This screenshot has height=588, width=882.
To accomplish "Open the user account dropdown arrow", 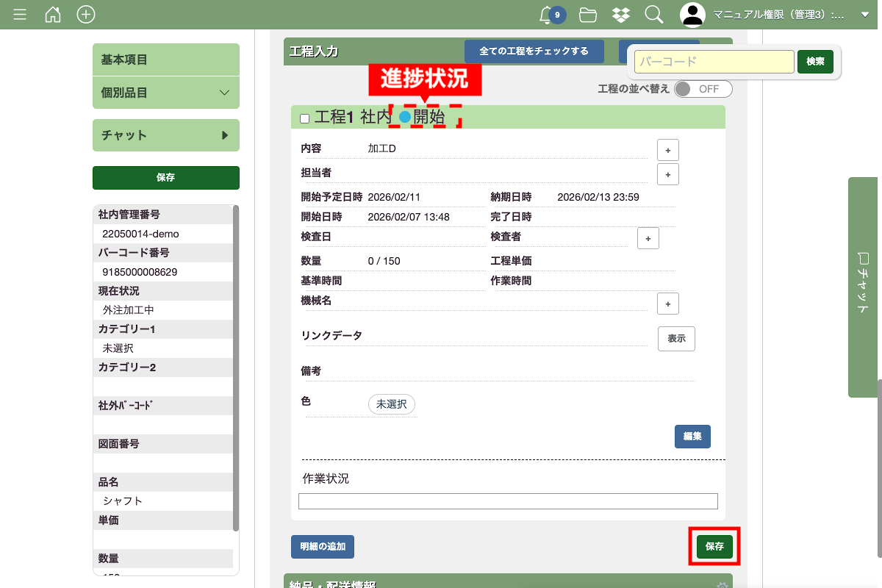I will [864, 15].
